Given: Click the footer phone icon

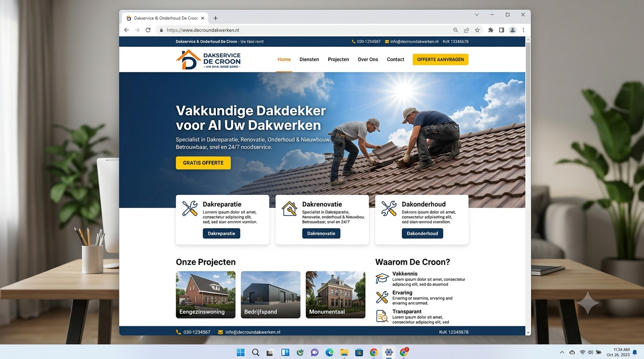Looking at the screenshot, I should pyautogui.click(x=178, y=332).
